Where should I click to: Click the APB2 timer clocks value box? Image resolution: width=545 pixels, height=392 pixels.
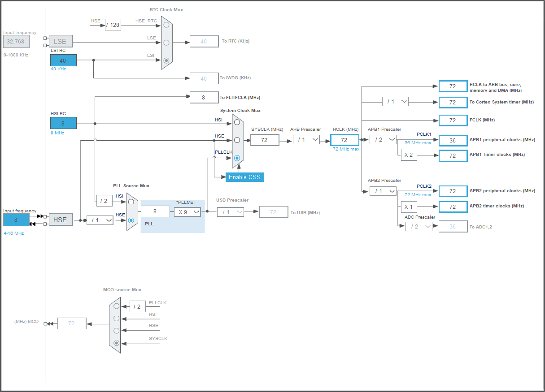pyautogui.click(x=453, y=207)
